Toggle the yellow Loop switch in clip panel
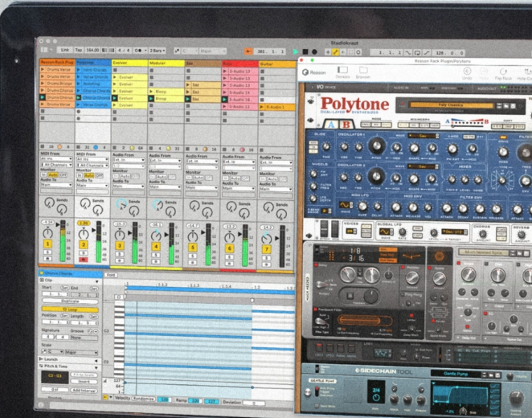532x418 pixels. pyautogui.click(x=70, y=309)
